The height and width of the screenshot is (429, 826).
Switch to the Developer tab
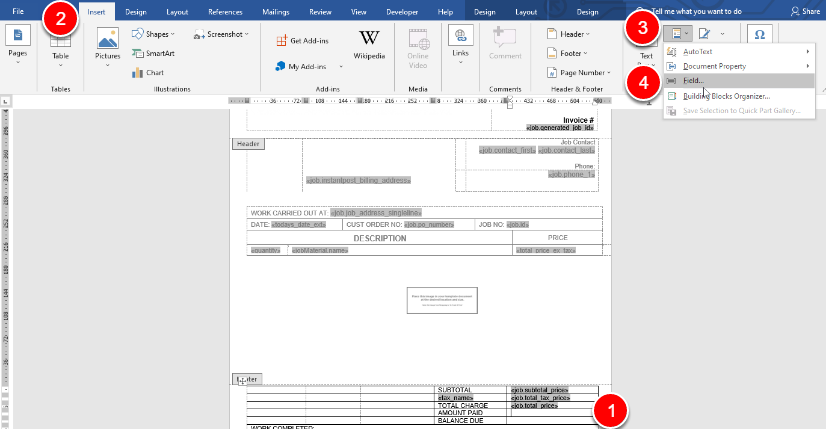tap(402, 12)
